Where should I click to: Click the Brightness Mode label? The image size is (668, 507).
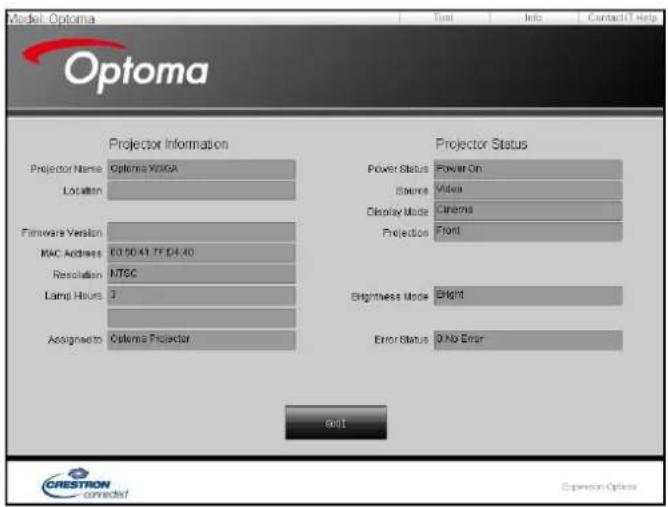click(x=389, y=297)
